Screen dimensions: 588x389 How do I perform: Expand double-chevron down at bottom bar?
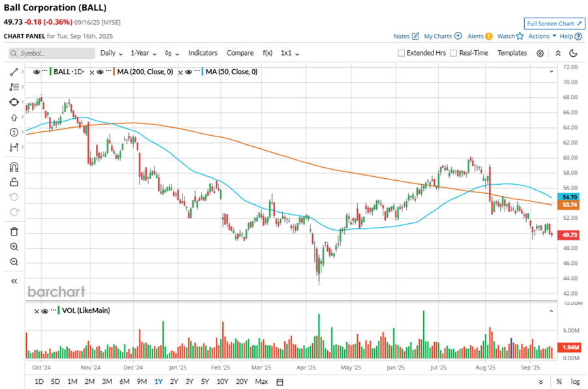541,382
